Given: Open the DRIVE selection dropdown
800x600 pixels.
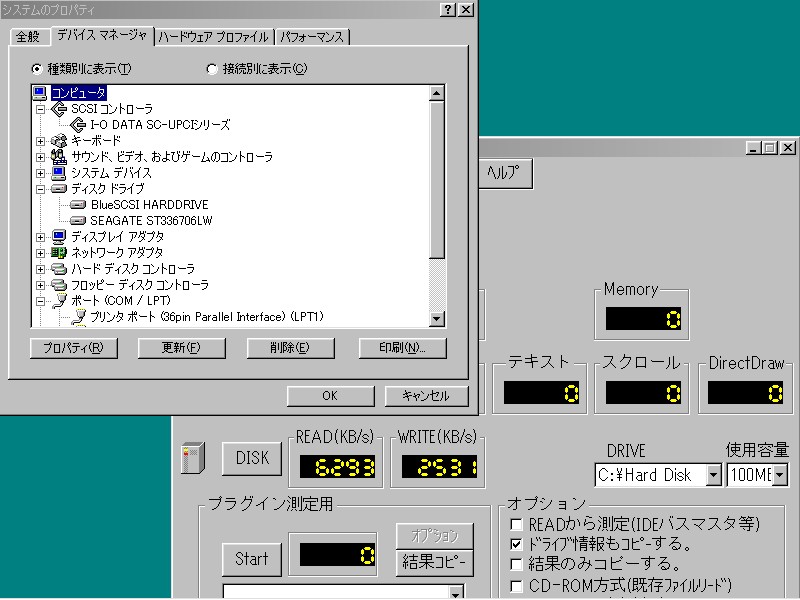Looking at the screenshot, I should coord(713,475).
